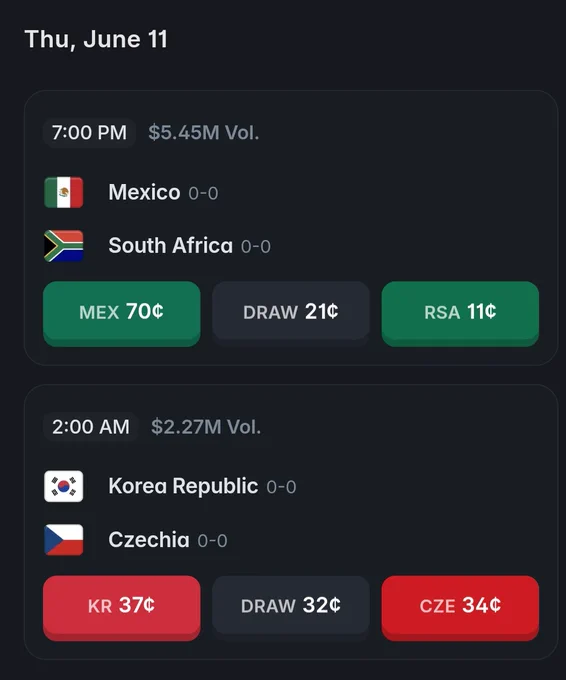Click the $2.27M Vol. label

206,427
